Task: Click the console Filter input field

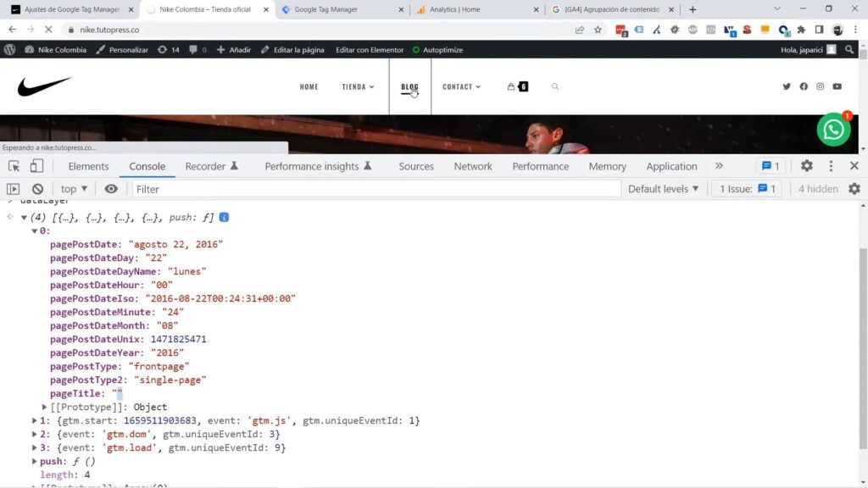Action: (376, 189)
